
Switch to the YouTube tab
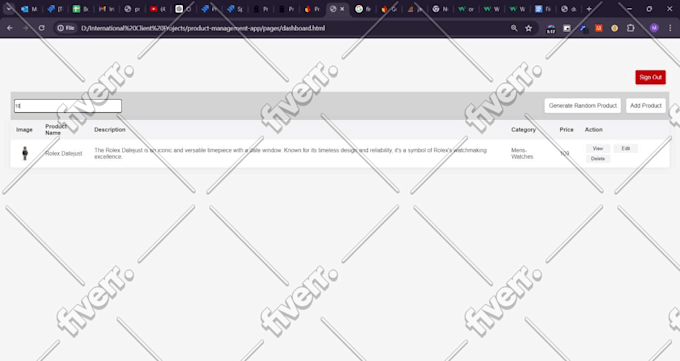158,9
